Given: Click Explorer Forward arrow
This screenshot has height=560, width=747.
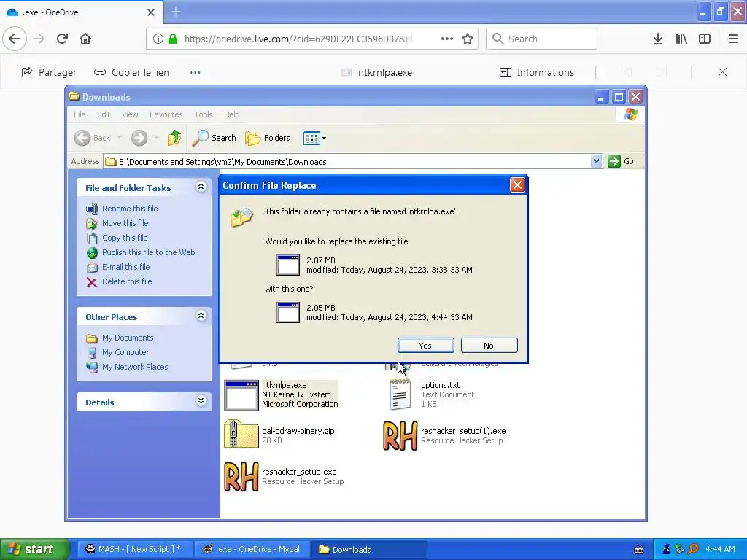Looking at the screenshot, I should click(139, 138).
